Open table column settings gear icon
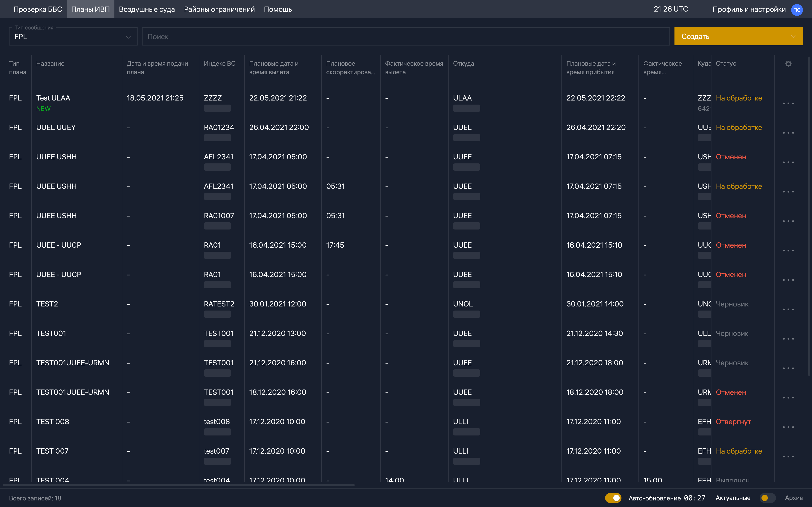812x507 pixels. pos(788,64)
